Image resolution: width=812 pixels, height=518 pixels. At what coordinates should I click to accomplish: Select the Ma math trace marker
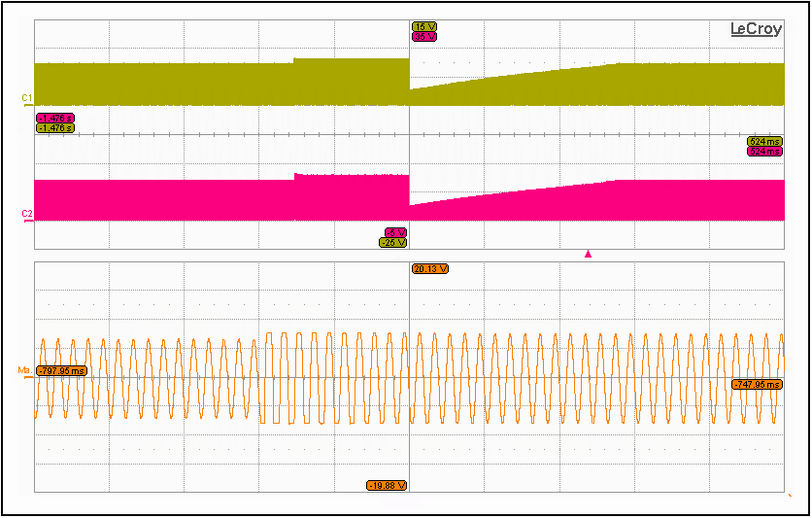pos(24,370)
